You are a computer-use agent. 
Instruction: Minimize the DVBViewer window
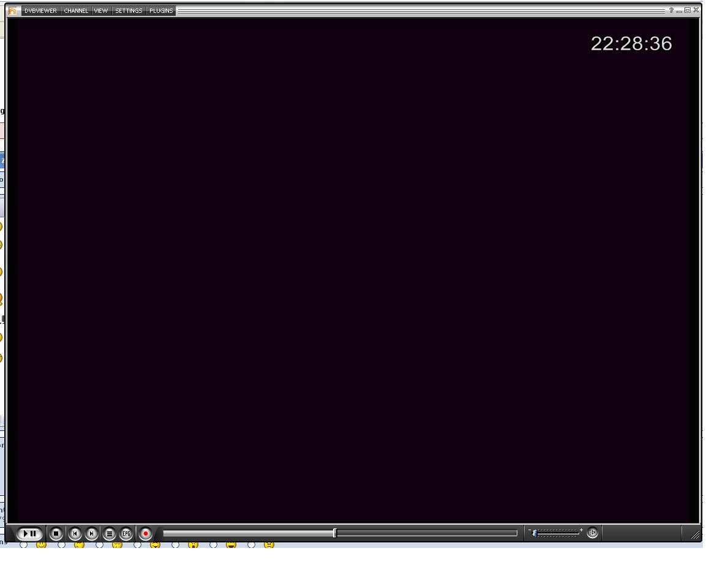point(679,10)
